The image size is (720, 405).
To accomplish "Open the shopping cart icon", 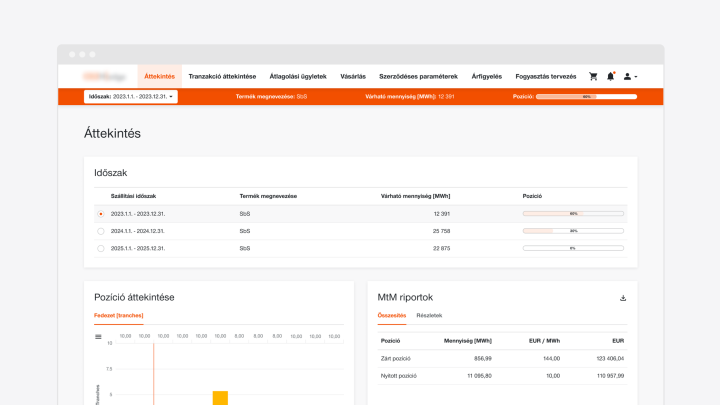I will click(593, 77).
